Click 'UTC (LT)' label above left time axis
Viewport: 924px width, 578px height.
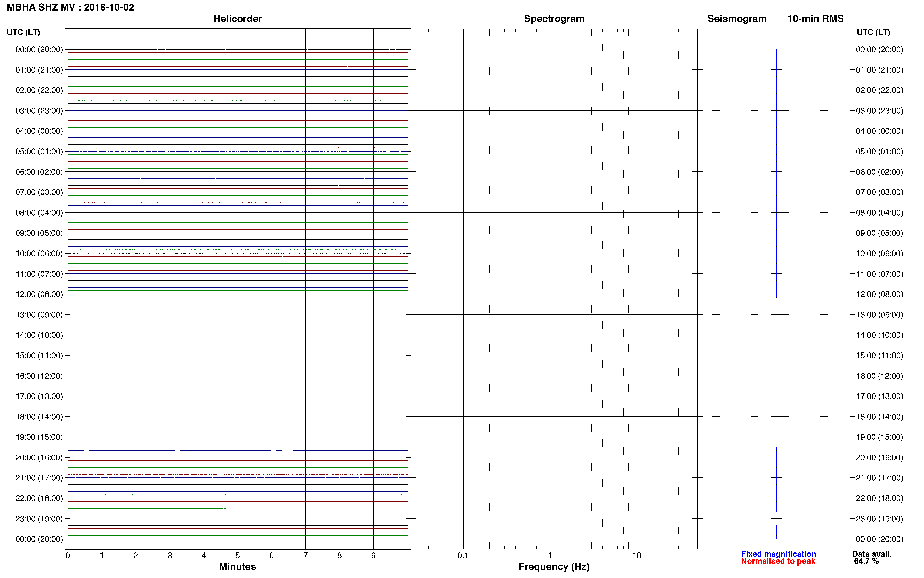coord(23,32)
